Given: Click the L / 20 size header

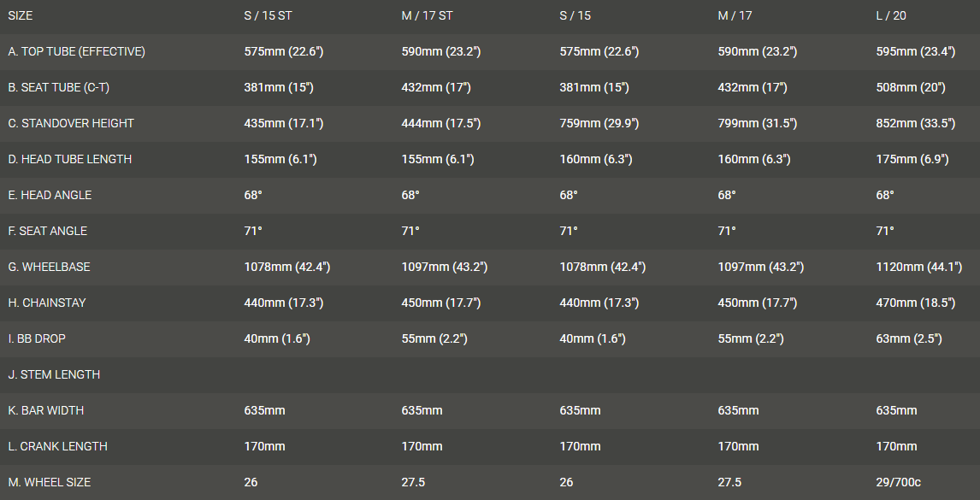Looking at the screenshot, I should click(x=895, y=15).
